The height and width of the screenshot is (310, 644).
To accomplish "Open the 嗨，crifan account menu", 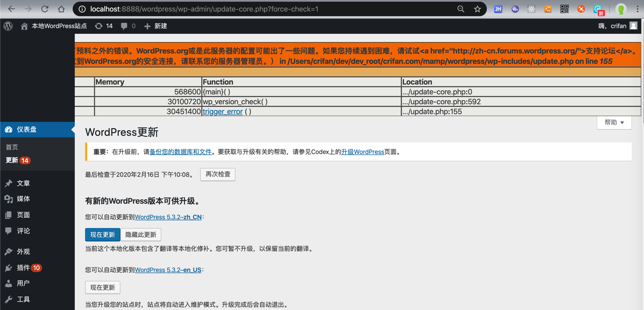I will [x=618, y=26].
